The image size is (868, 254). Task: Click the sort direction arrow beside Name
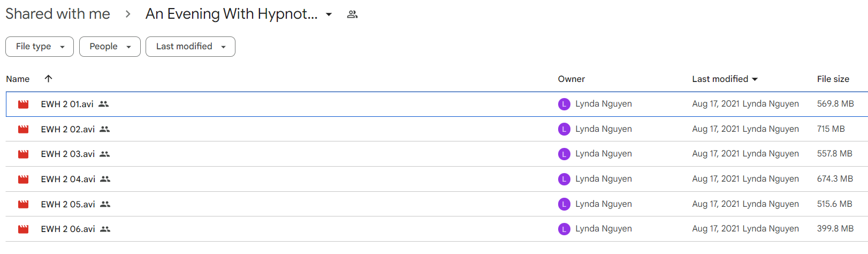pyautogui.click(x=48, y=79)
